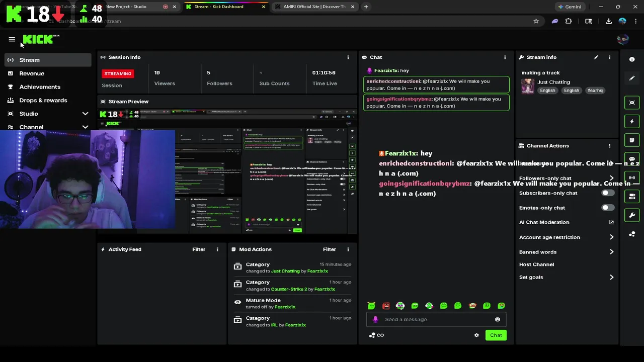Viewport: 644px width, 362px height.
Task: Edit stream info with pencil icon
Action: tap(596, 57)
